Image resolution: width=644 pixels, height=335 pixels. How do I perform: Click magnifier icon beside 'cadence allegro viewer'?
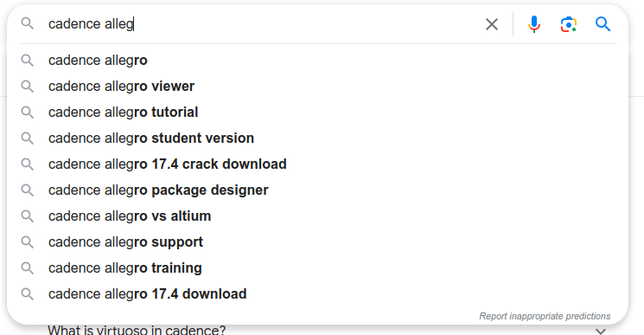[x=27, y=87]
